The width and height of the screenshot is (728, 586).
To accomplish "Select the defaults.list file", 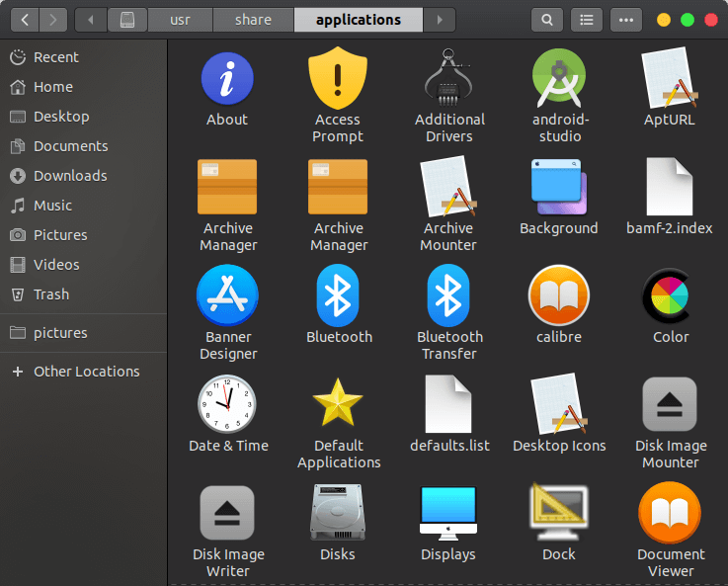I will tap(449, 405).
